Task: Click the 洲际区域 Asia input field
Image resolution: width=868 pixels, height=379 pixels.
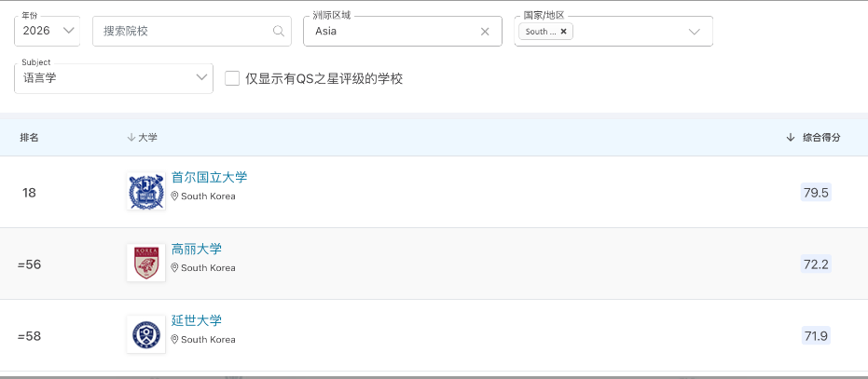Action: click(392, 31)
